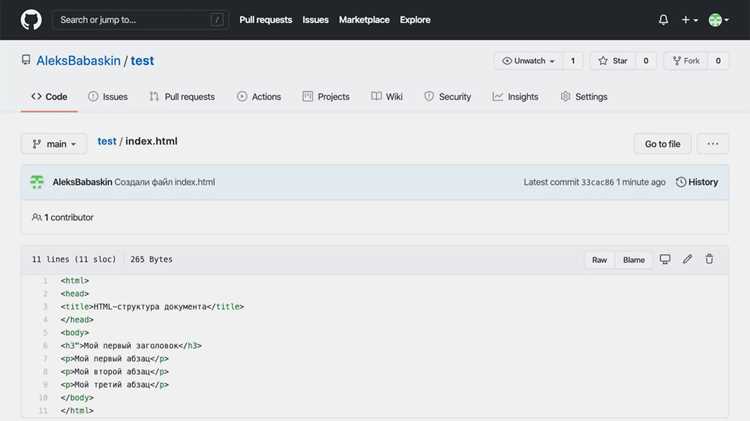Viewport: 750px width, 421px height.
Task: Switch to the repository Pull requests tab
Action: coord(182,97)
